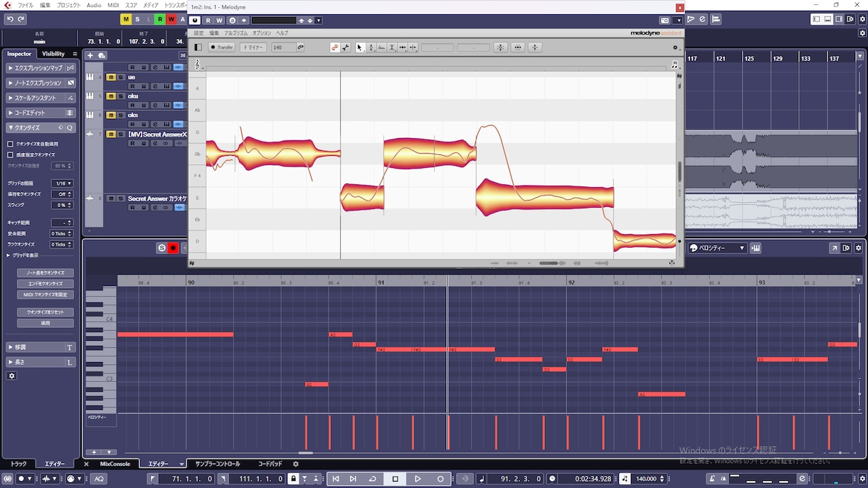Add a track with plus button
The width and height of the screenshot is (868, 488).
(x=90, y=55)
